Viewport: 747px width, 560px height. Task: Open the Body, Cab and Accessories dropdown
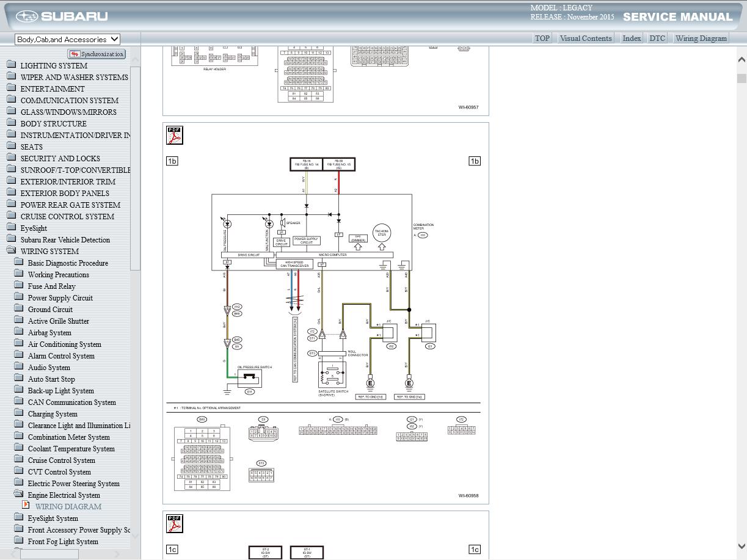point(67,39)
